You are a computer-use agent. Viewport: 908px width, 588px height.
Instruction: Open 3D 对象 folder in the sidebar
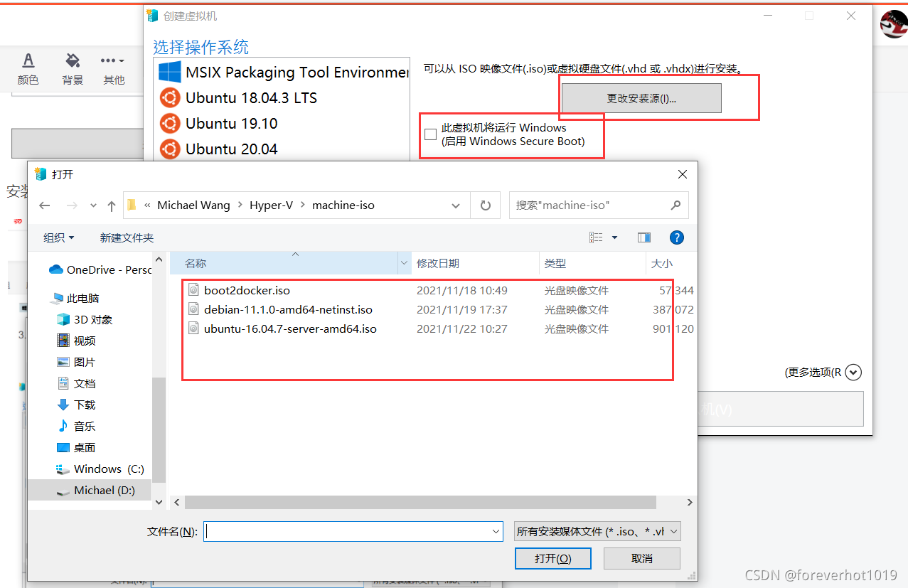click(85, 320)
